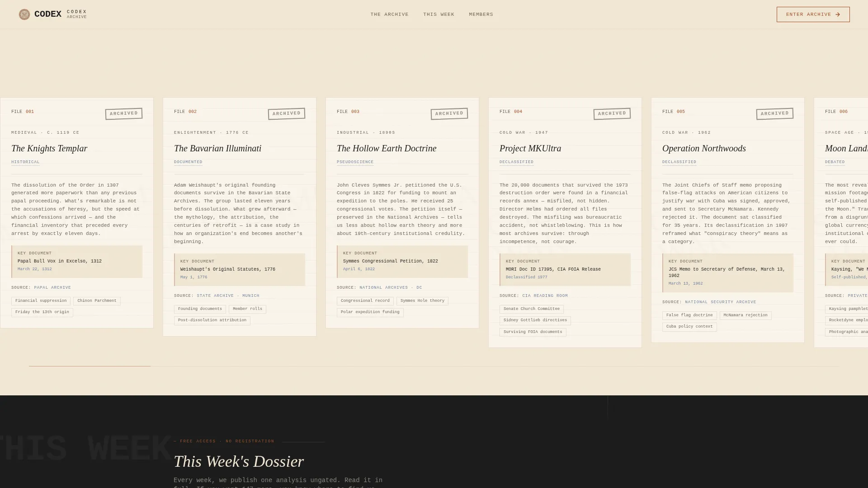The image size is (868, 488).
Task: Click COLD WAR 1962 era label
Action: (x=686, y=133)
